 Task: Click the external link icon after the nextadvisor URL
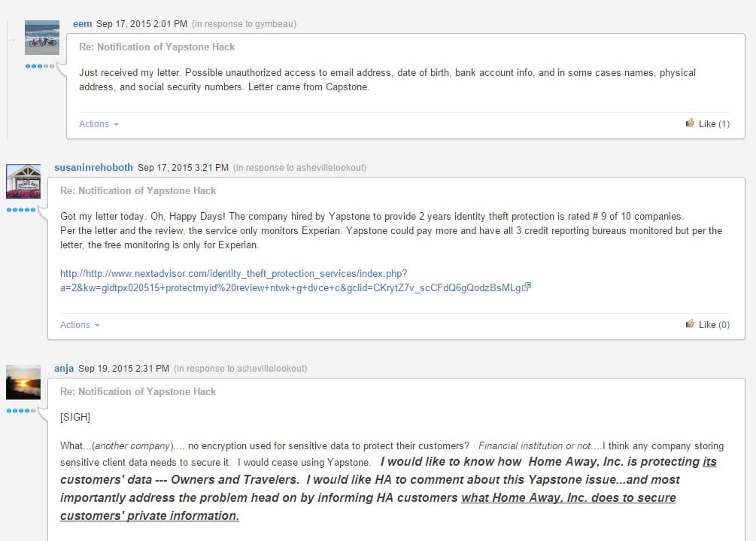click(x=527, y=287)
